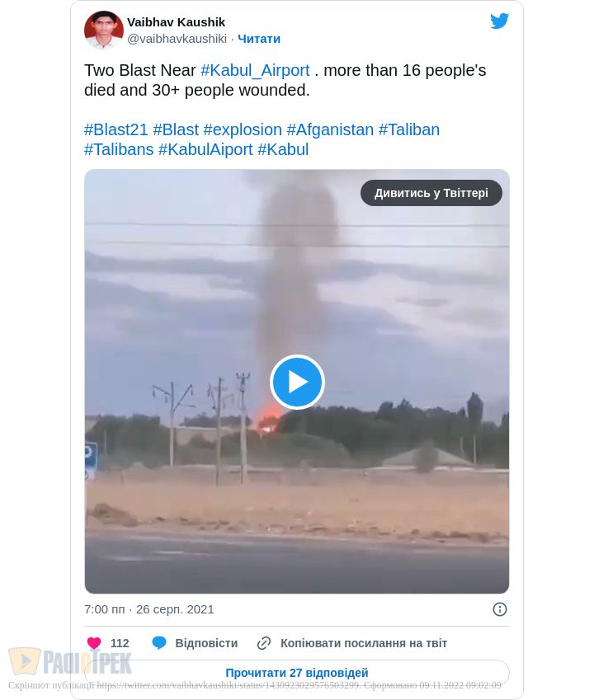Play the embedded explosion video
The image size is (594, 700).
(297, 382)
